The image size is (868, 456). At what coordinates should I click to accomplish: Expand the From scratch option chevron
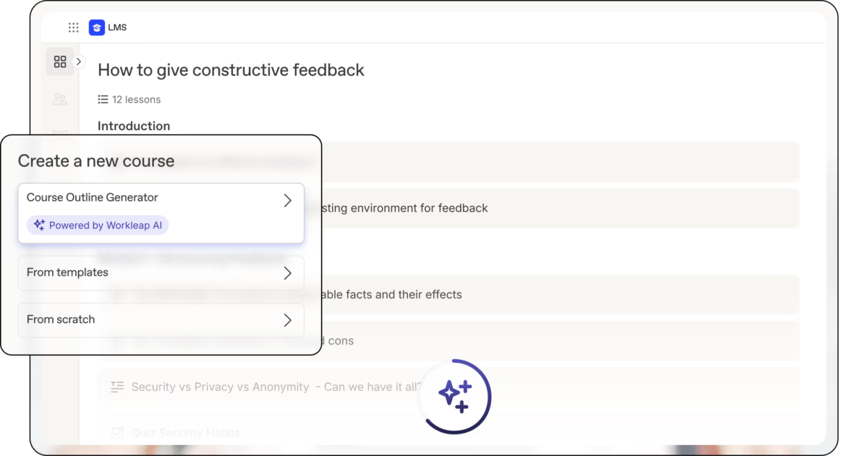click(x=287, y=320)
